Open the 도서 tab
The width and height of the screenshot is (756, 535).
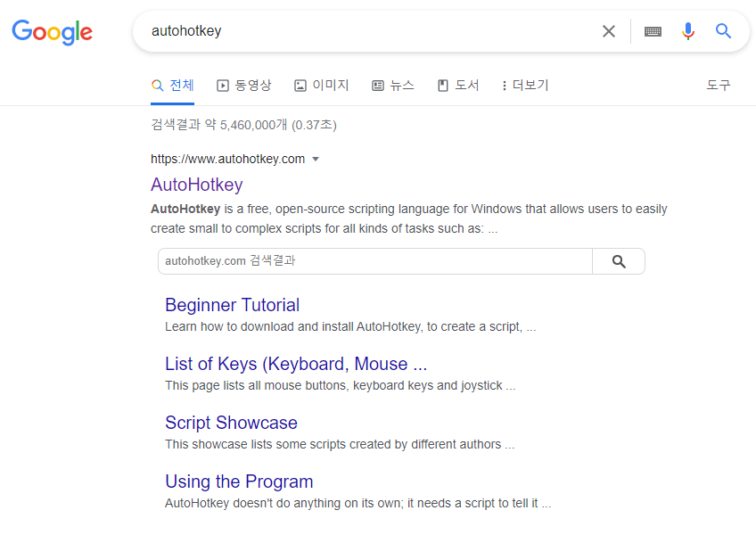458,86
